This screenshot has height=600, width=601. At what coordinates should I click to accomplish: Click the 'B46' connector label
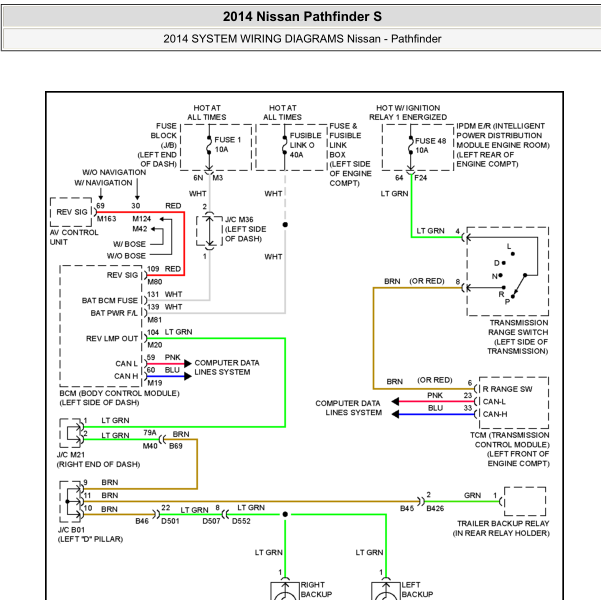(x=142, y=521)
